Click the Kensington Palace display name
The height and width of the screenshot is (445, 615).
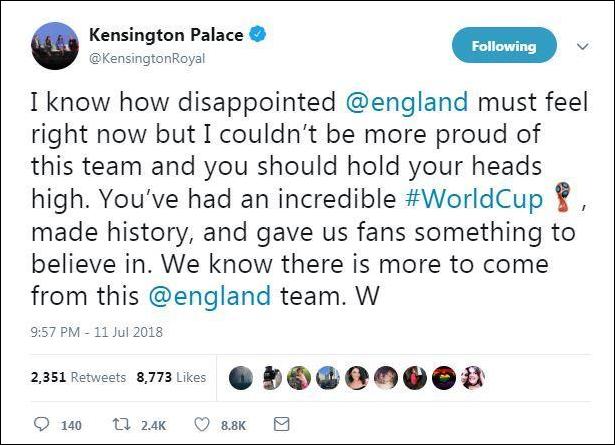point(166,37)
